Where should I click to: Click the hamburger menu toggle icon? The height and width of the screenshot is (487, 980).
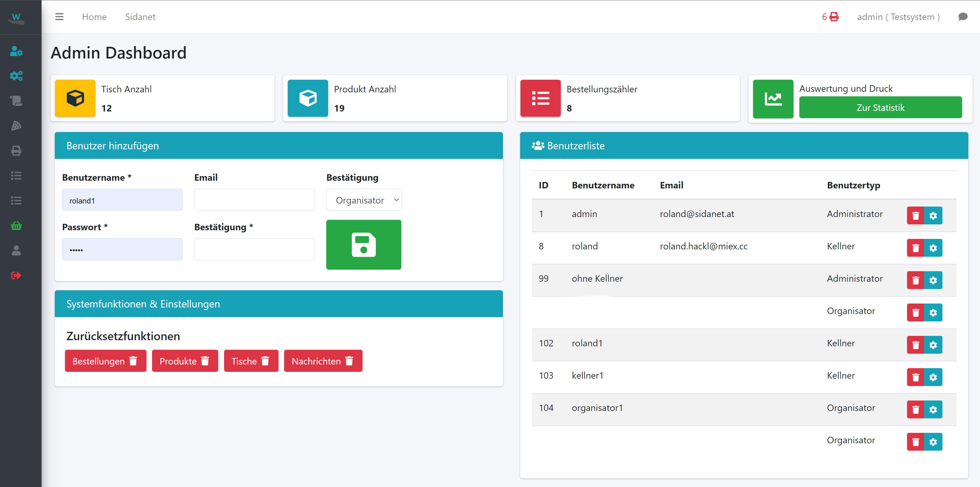[x=59, y=17]
